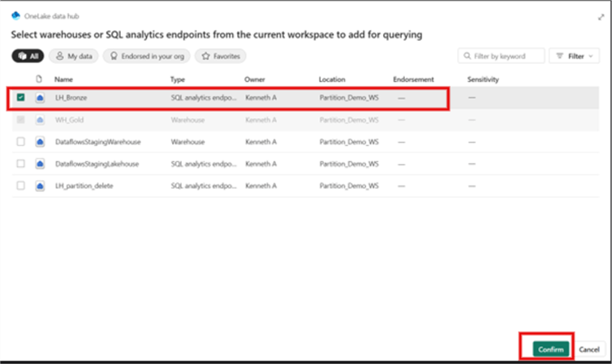Click the OneLake data hub logo icon
Viewport: 612px width, 364px height.
(x=15, y=15)
